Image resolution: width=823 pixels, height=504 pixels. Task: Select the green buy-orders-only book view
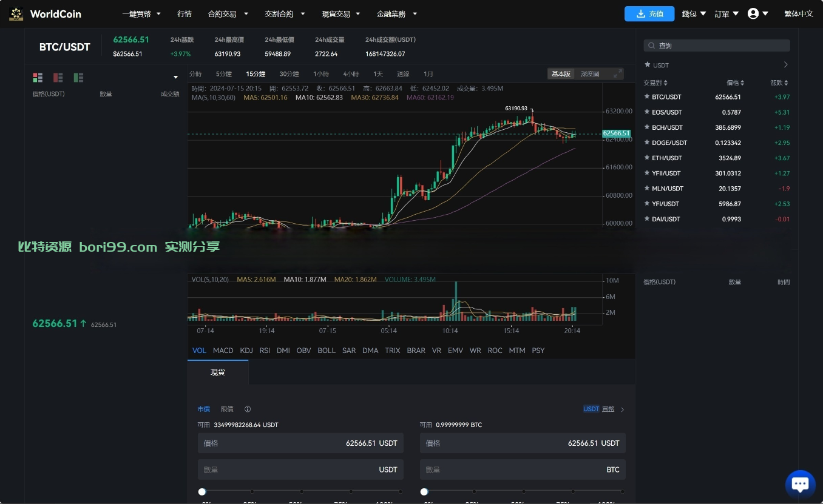pyautogui.click(x=78, y=77)
